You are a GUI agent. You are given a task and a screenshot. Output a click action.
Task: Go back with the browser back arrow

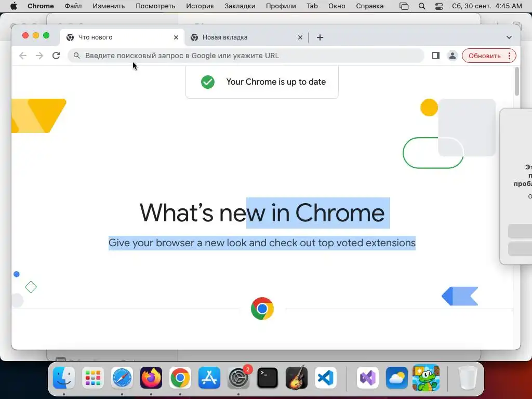pyautogui.click(x=23, y=56)
